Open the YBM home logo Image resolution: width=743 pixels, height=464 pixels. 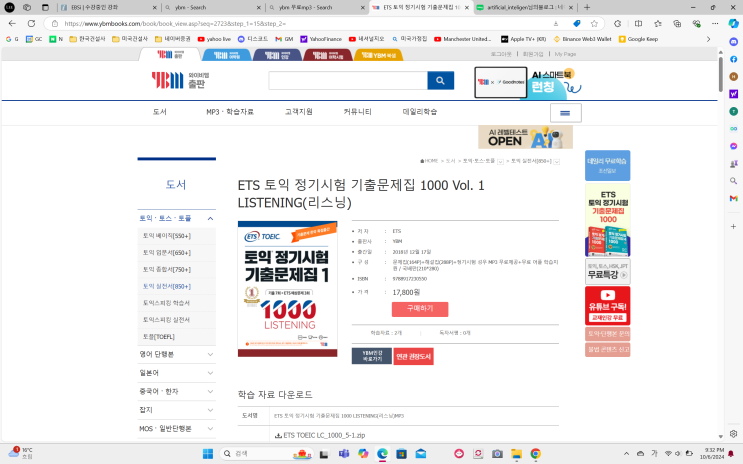(180, 81)
